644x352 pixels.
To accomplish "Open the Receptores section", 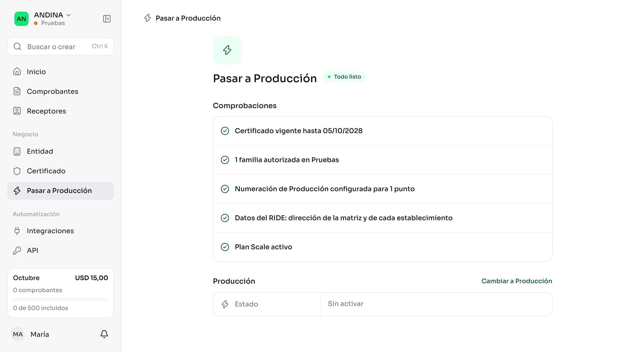I will coord(61,111).
